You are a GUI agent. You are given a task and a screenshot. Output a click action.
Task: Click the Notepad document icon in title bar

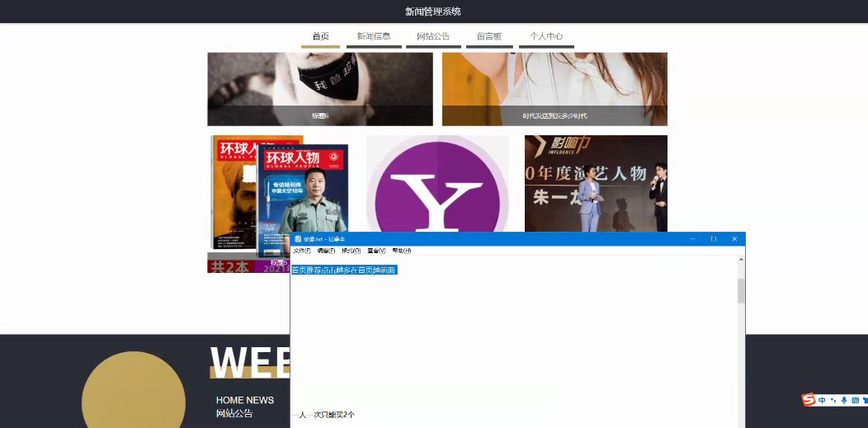click(298, 239)
